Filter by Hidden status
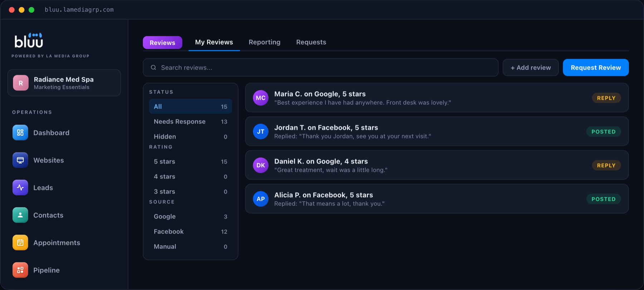The height and width of the screenshot is (290, 644). pyautogui.click(x=191, y=137)
